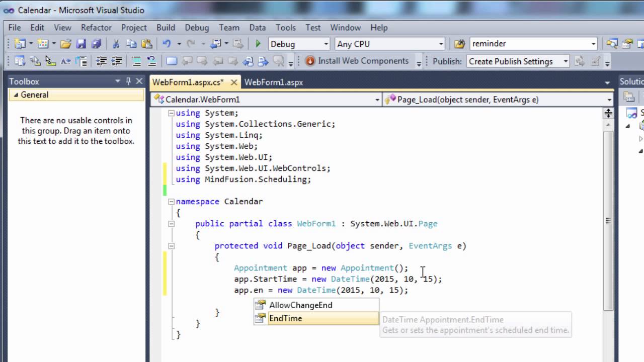644x362 pixels.
Task: Click the Increase Line Indent icon
Action: point(117,61)
